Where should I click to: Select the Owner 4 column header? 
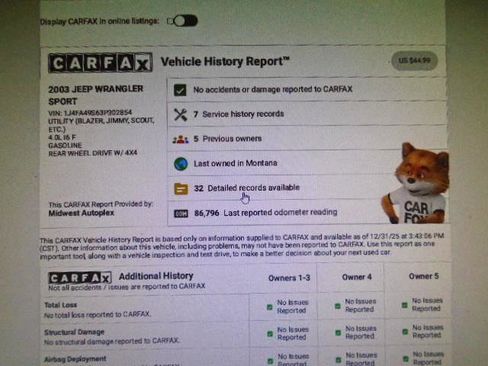356,277
